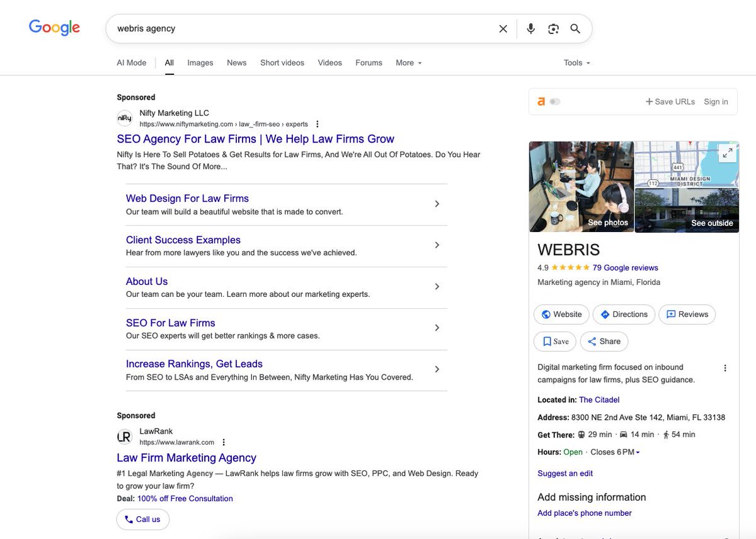Open the See outside street view thumbnail

(x=687, y=211)
